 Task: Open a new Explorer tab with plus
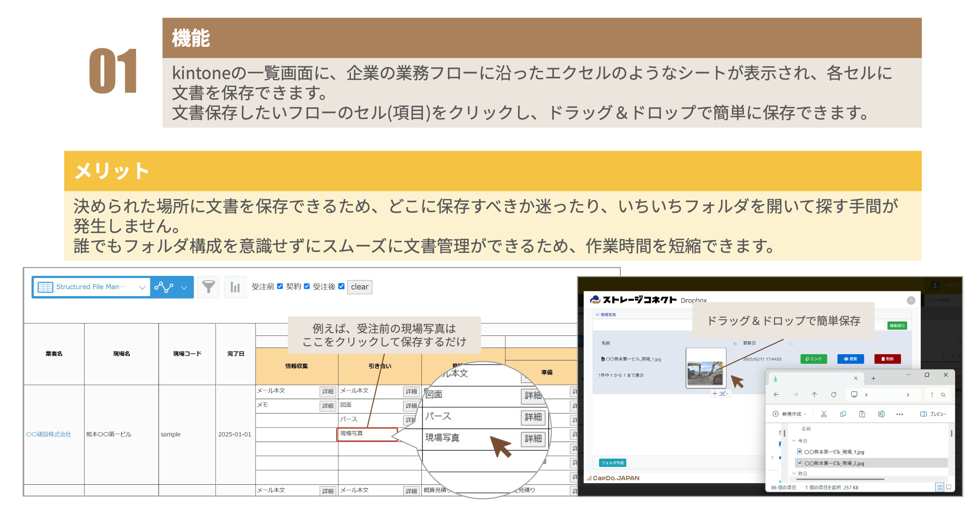pyautogui.click(x=873, y=378)
